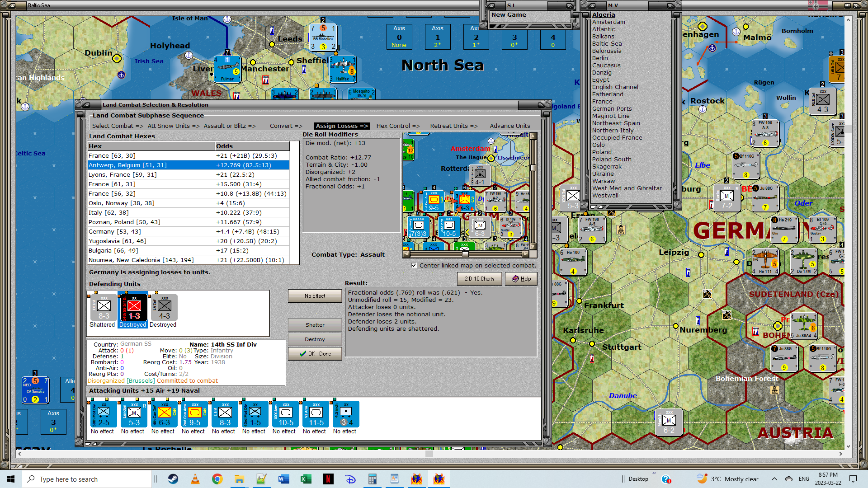Image resolution: width=868 pixels, height=488 pixels.
Task: Select the VI Arm 11-5 attacking unit
Action: (316, 414)
